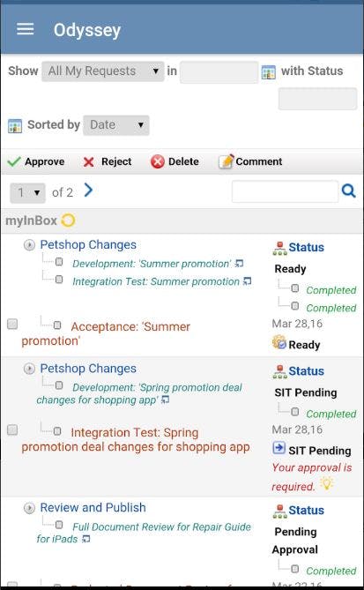Open the 'Sorted by' Date dropdown
The image size is (364, 590).
point(116,125)
